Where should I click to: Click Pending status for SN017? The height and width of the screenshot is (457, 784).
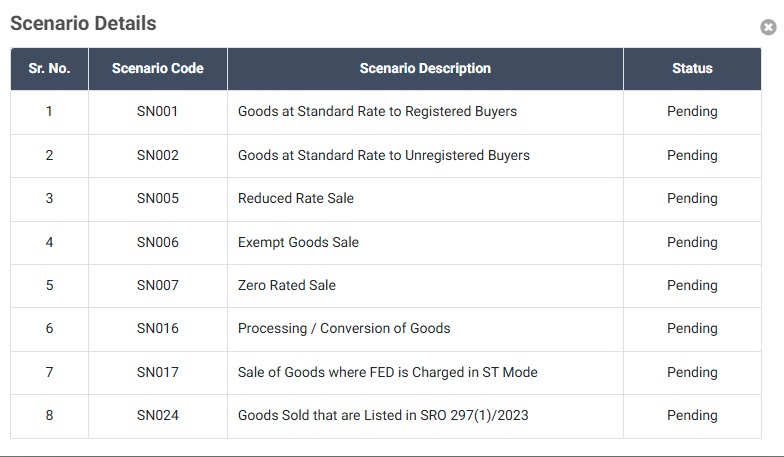(x=692, y=372)
